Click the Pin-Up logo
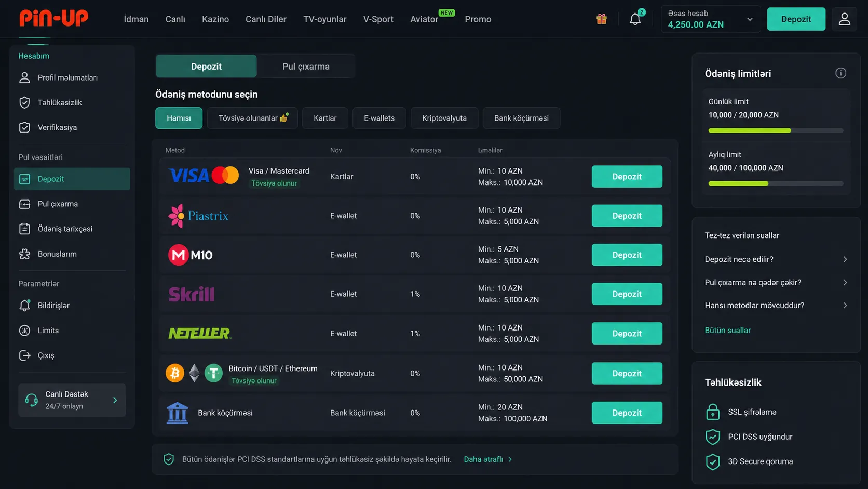 click(54, 18)
